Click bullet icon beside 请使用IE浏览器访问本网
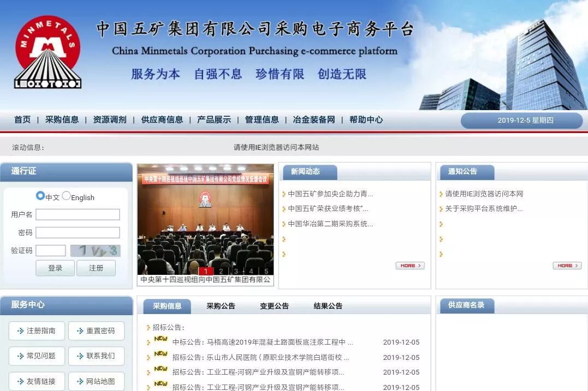 441,194
